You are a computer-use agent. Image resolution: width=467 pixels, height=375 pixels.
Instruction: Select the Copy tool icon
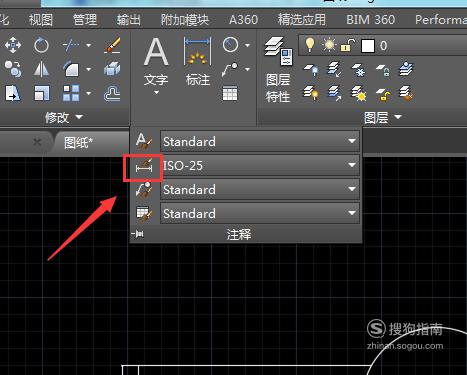coord(13,69)
